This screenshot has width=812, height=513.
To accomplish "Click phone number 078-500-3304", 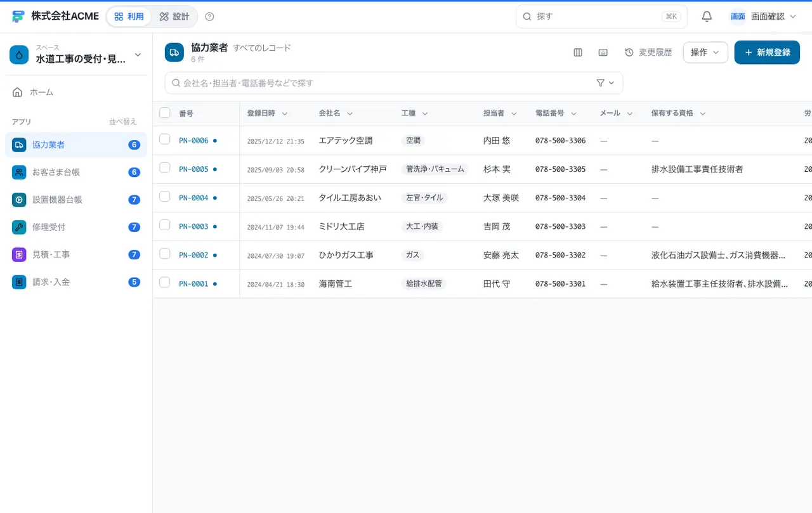I will [561, 198].
